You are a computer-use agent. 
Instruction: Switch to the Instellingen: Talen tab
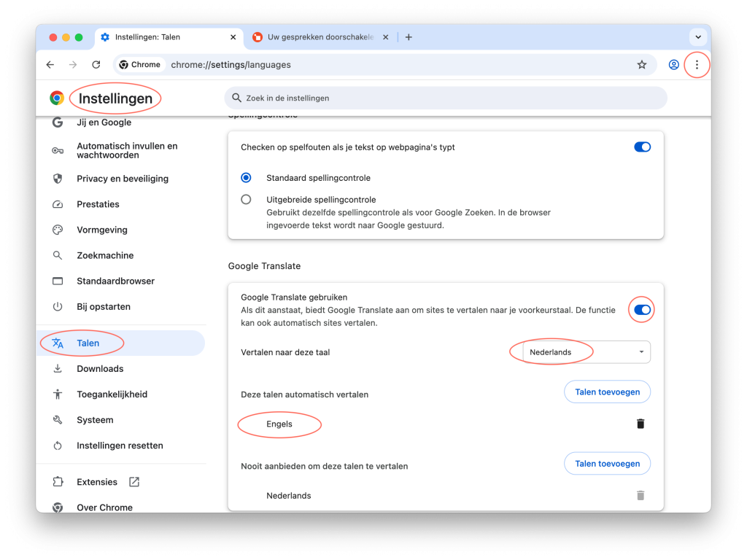click(x=169, y=37)
